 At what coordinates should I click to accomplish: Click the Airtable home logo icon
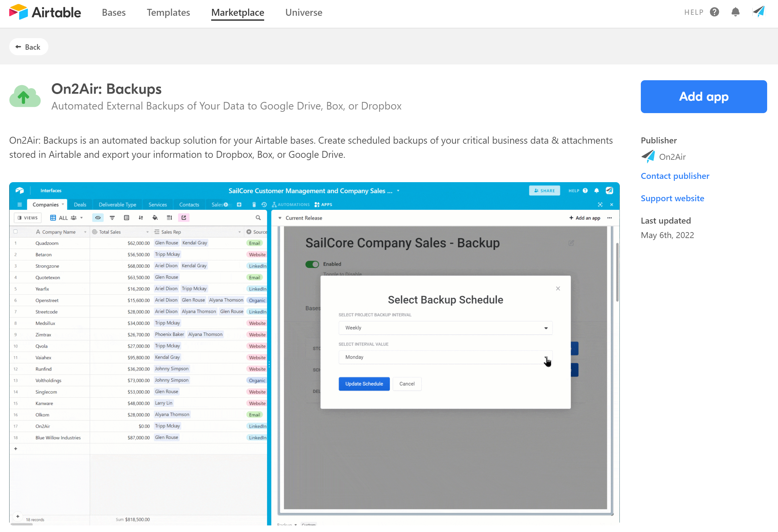(x=18, y=12)
